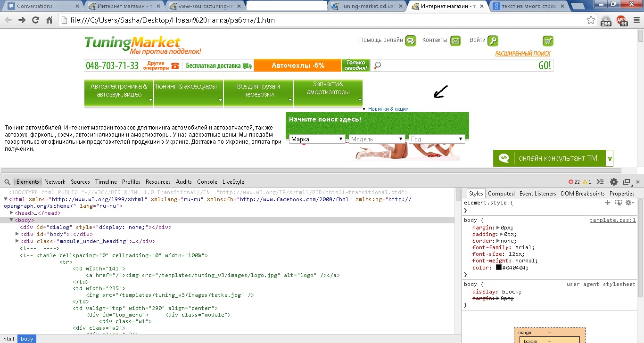Go back with the browser back arrow
The image size is (644, 343).
[x=8, y=20]
